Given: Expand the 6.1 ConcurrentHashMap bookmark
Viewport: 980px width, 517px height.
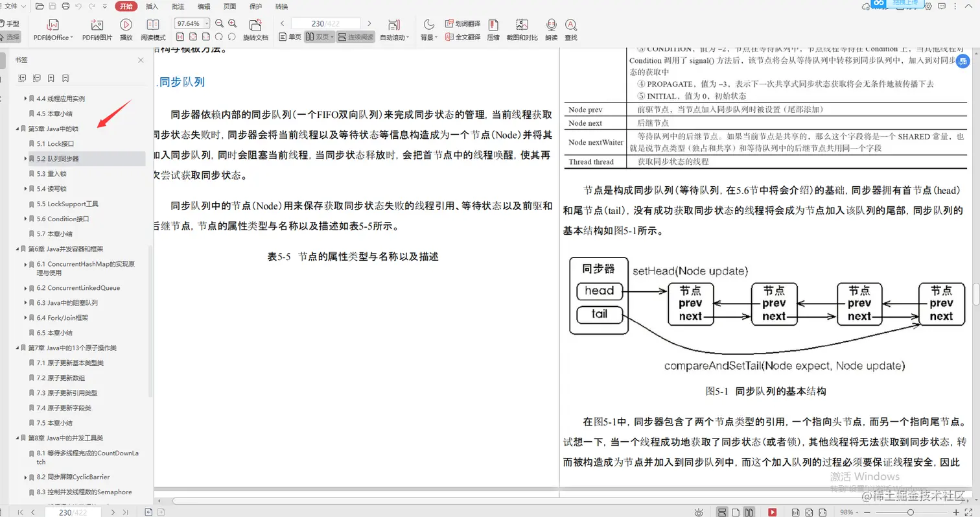Looking at the screenshot, I should coord(25,264).
